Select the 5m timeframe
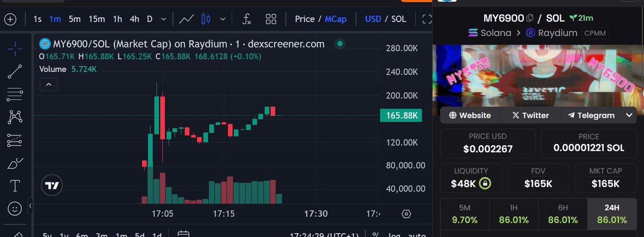This screenshot has height=237, width=644. 75,19
